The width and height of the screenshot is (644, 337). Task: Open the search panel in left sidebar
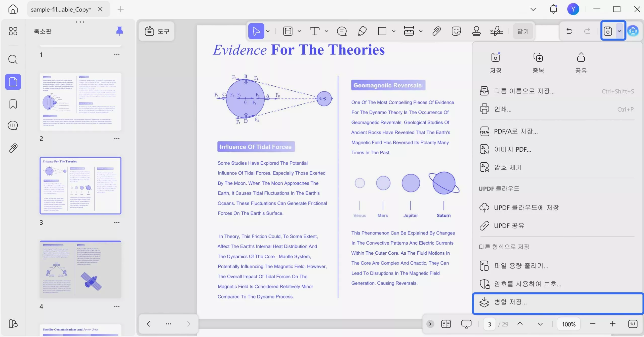13,59
